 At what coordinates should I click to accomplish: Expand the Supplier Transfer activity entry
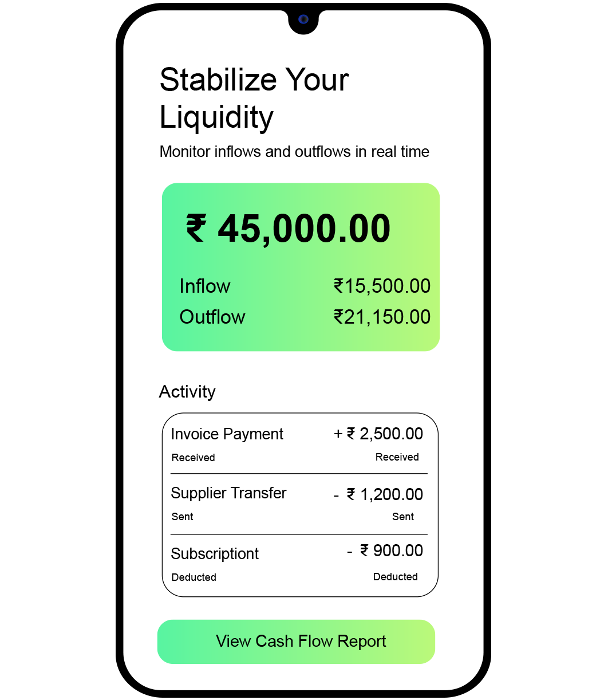point(228,493)
